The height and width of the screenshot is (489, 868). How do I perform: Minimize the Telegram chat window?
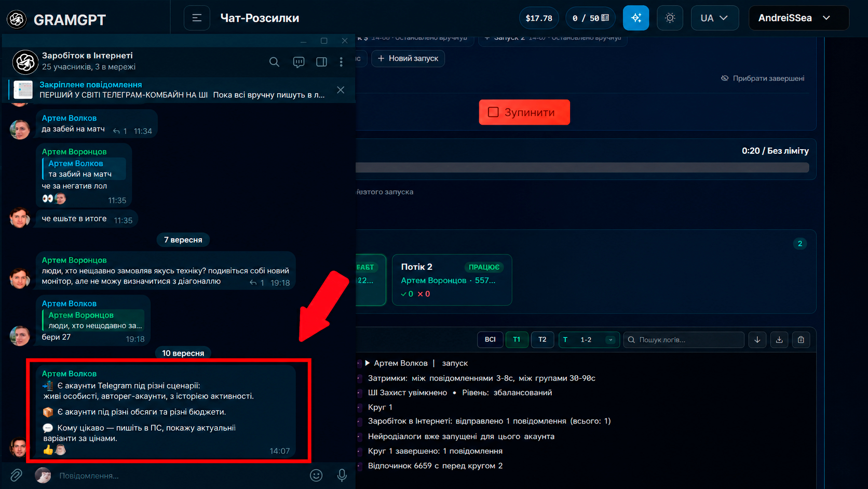tap(303, 41)
